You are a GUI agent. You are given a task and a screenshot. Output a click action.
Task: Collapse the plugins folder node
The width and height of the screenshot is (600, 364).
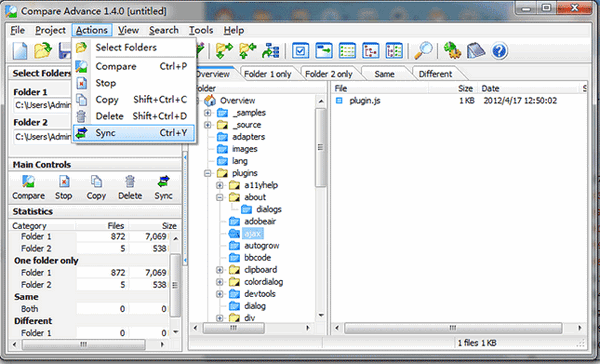click(207, 173)
